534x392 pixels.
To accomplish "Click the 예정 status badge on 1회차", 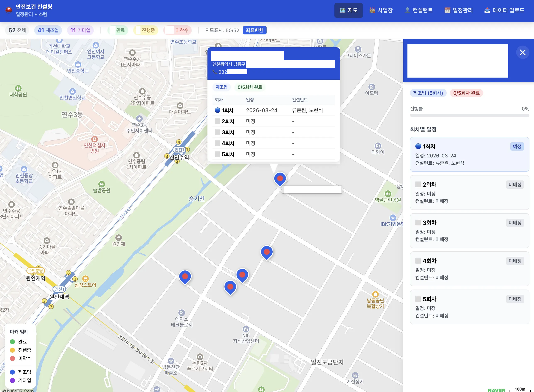I will coord(517,146).
